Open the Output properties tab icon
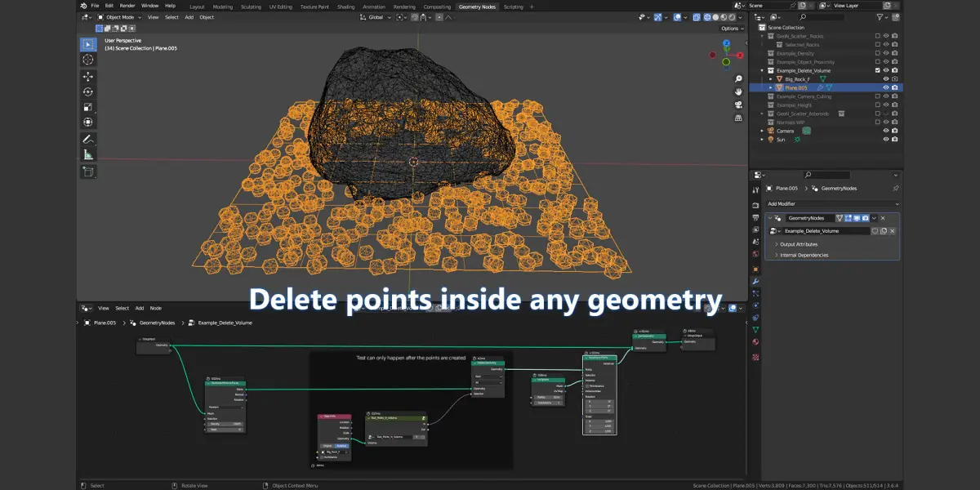 (755, 219)
